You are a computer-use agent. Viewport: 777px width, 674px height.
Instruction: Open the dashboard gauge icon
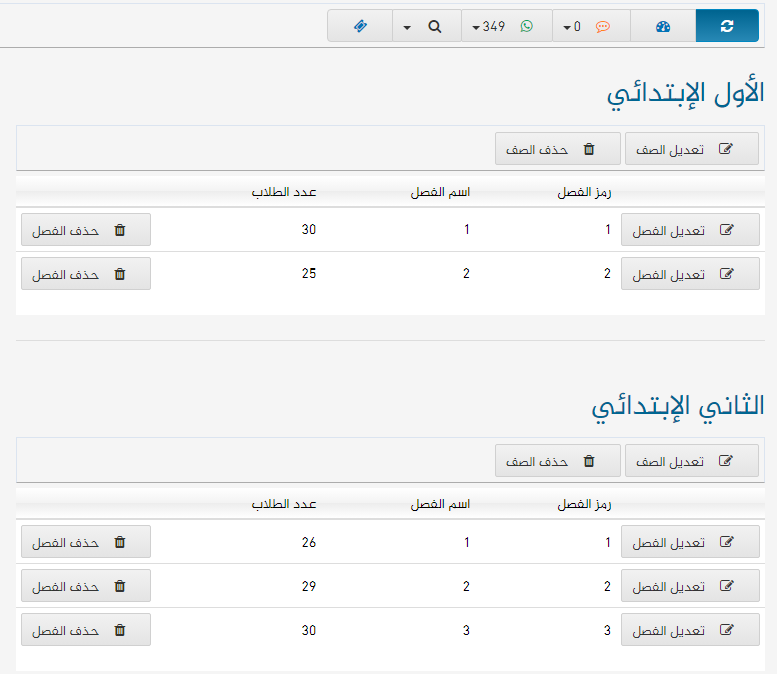pyautogui.click(x=662, y=26)
